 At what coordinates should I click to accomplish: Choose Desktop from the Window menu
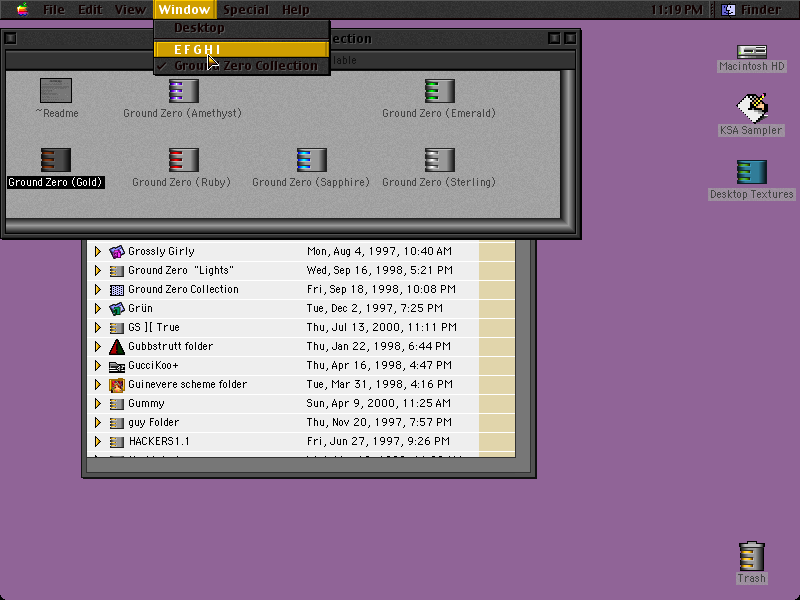tap(242, 28)
